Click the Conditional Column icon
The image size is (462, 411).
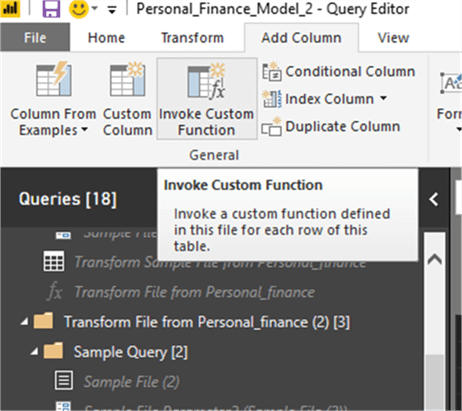point(272,71)
